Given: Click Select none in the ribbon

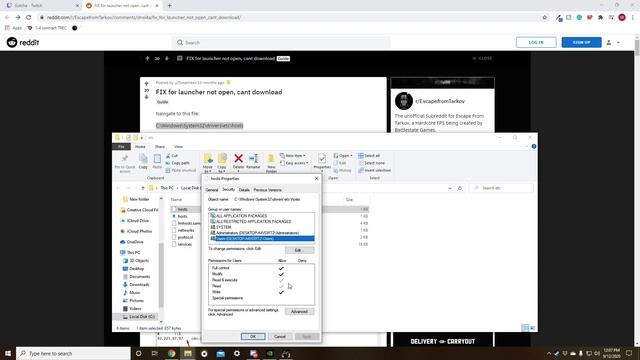Looking at the screenshot, I should pyautogui.click(x=371, y=163).
